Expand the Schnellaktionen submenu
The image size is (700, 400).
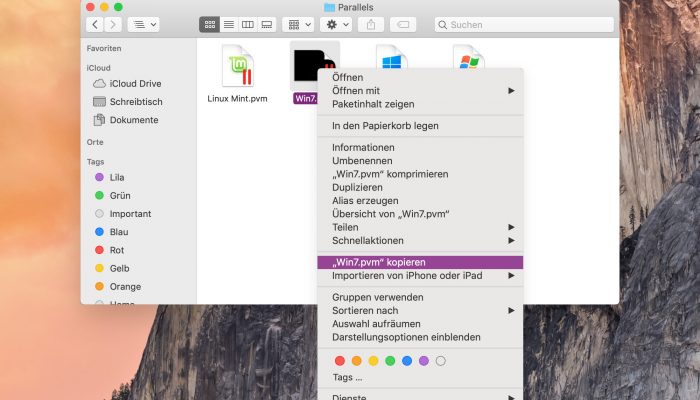(x=420, y=241)
